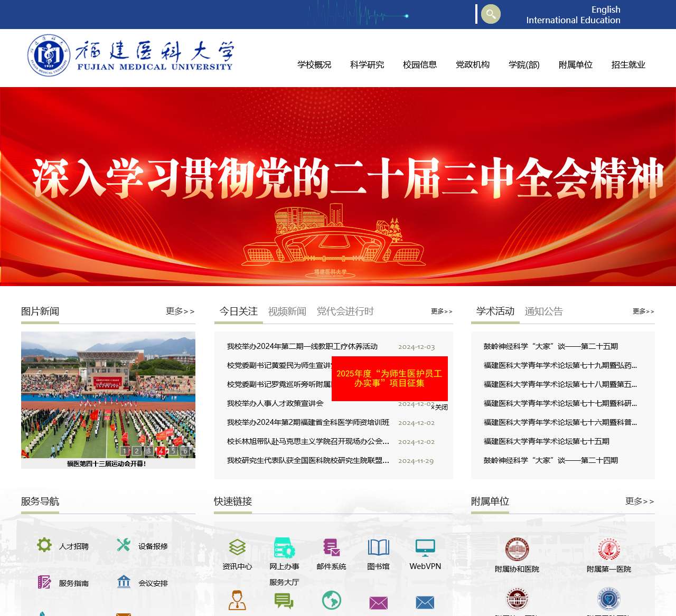Open the International Education link
This screenshot has width=676, height=616.
574,20
